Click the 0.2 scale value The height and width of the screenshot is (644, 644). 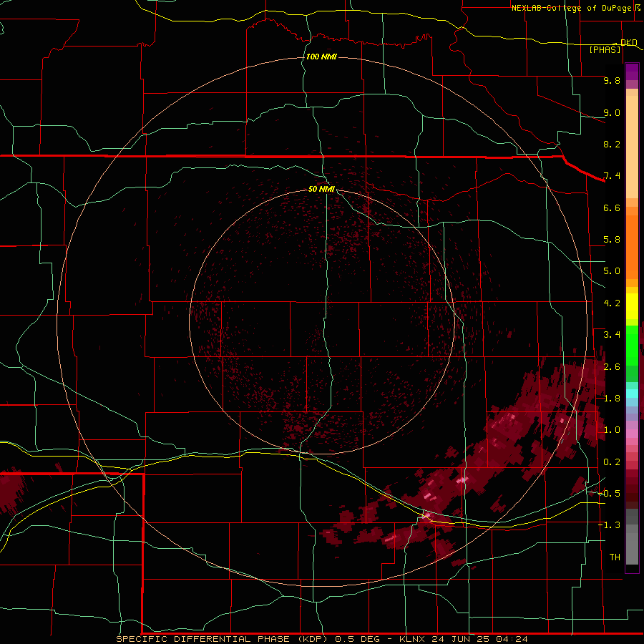click(x=612, y=462)
